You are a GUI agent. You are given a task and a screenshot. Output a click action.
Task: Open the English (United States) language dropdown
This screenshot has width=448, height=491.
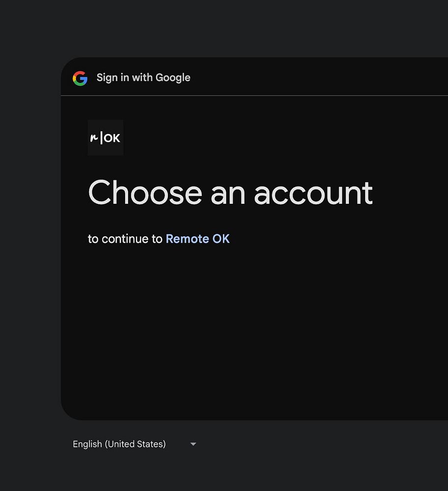click(x=135, y=444)
